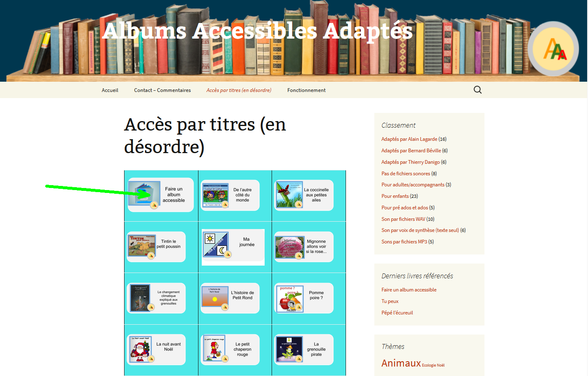The image size is (588, 376).
Task: Open Mignonne allons voir si la rose cover
Action: tap(290, 247)
